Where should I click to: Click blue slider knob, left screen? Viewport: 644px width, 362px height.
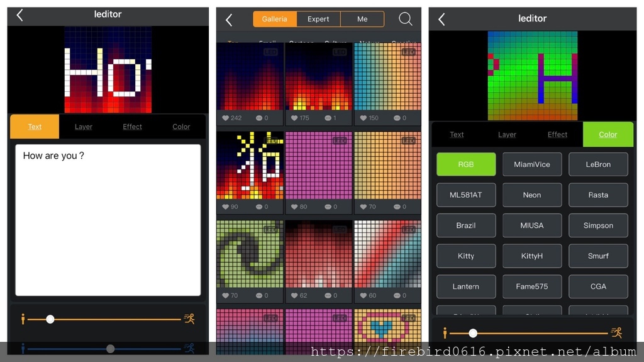(110, 349)
